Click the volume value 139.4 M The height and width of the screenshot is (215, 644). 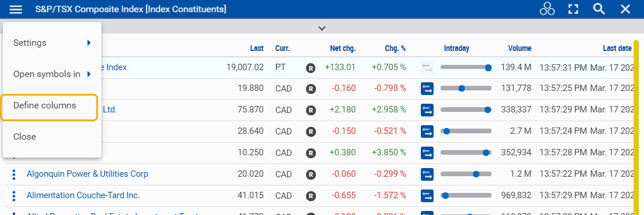pos(516,67)
